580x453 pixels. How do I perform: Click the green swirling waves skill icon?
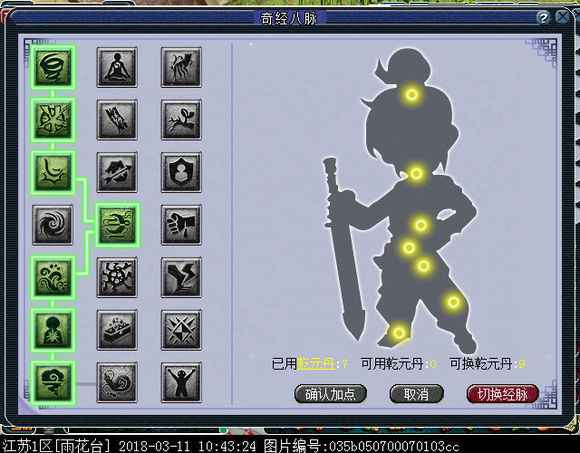tap(53, 278)
